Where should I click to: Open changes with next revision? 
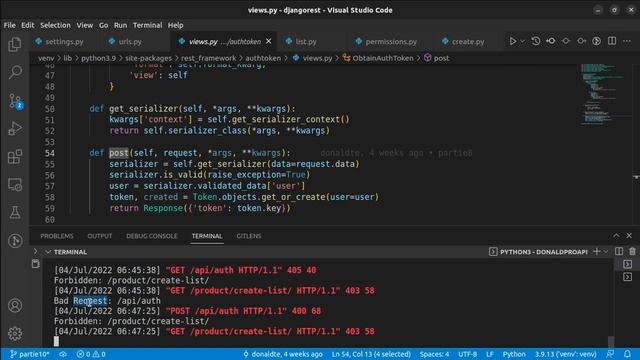click(x=581, y=41)
